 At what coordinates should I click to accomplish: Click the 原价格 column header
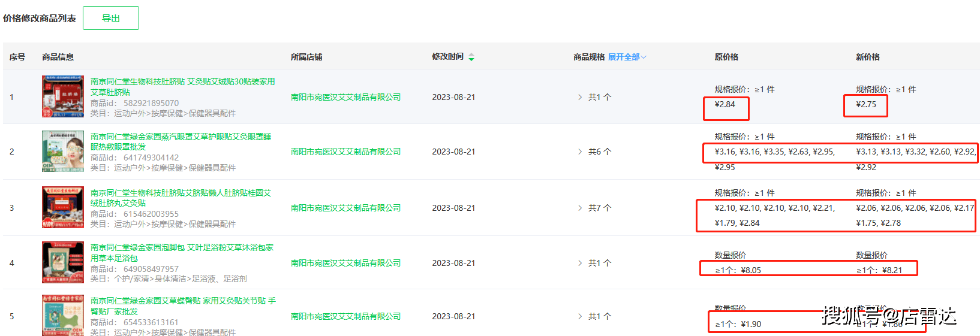point(726,57)
